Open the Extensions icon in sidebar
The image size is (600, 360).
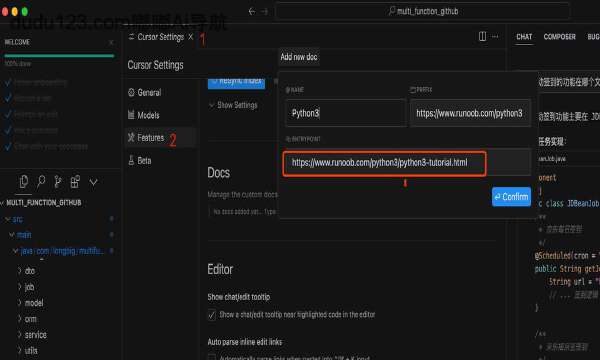[75, 182]
